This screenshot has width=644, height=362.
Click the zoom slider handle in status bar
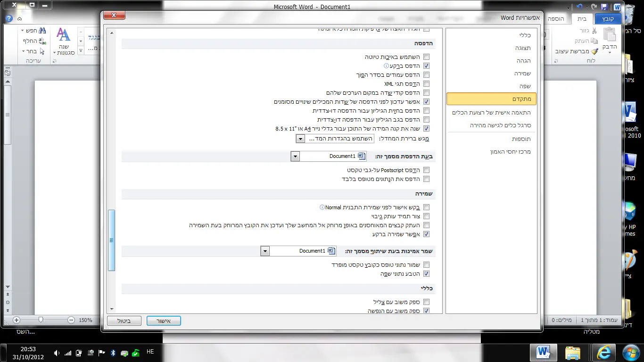click(41, 320)
